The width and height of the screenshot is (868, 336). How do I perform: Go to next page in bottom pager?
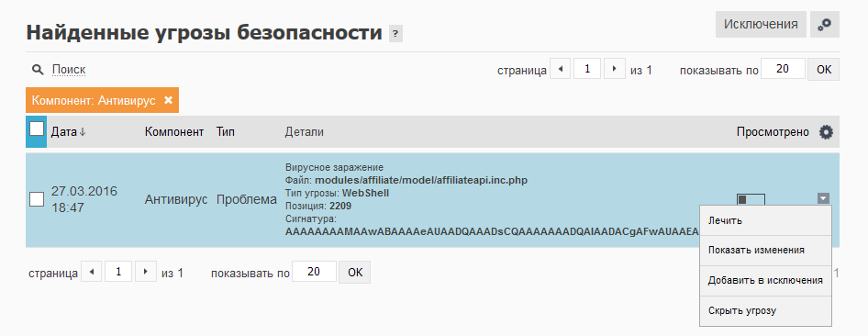[146, 272]
